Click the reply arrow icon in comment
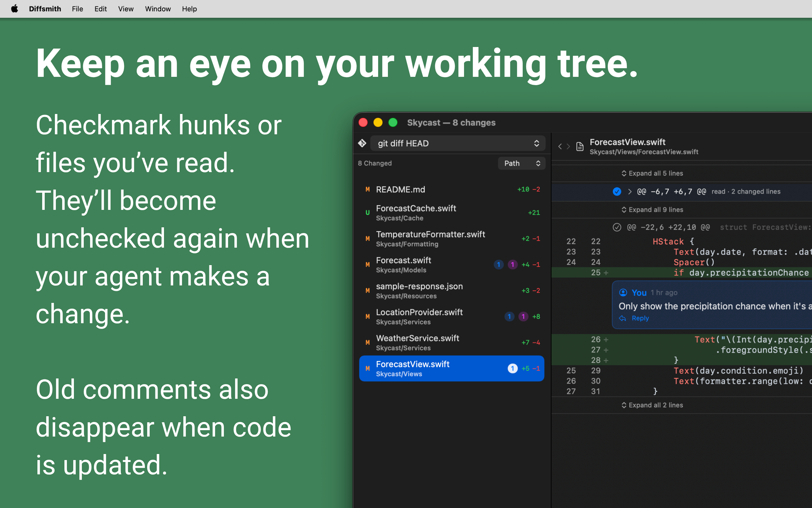The image size is (812, 508). pyautogui.click(x=623, y=318)
